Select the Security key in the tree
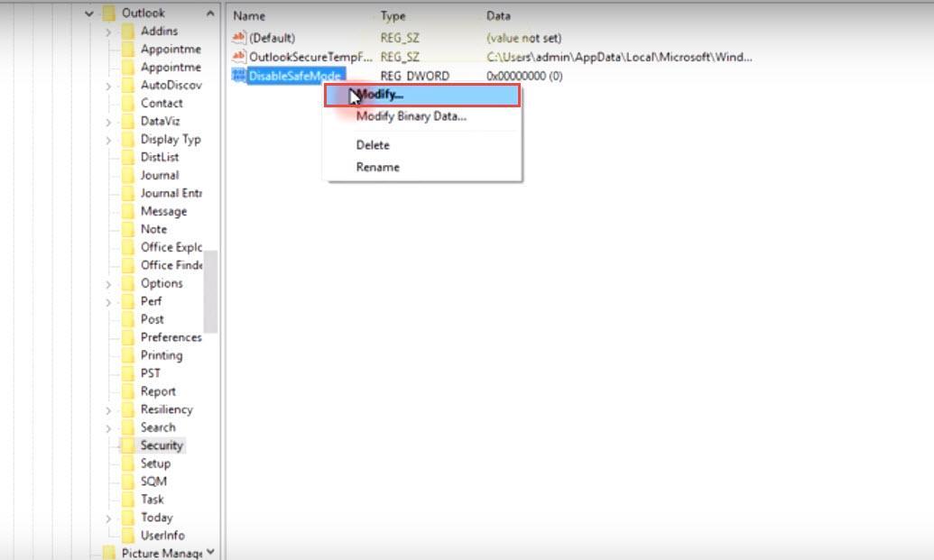Viewport: 934px width, 560px height. (x=162, y=445)
